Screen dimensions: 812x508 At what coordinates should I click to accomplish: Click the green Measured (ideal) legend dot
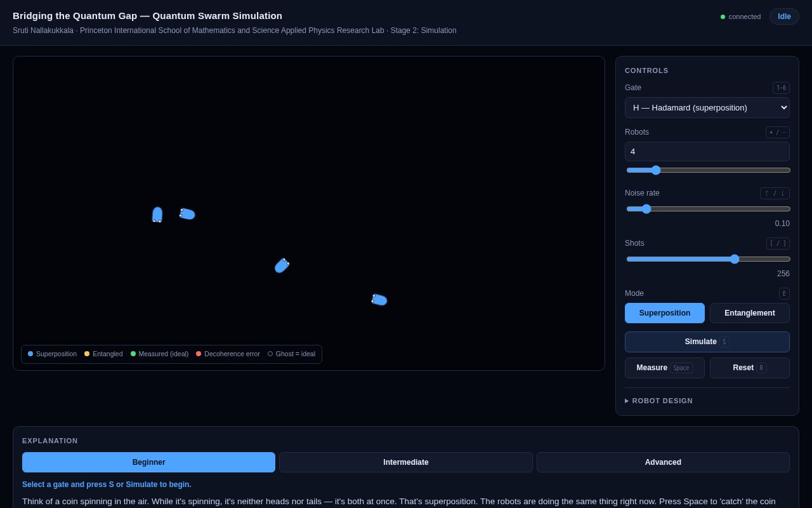point(133,354)
